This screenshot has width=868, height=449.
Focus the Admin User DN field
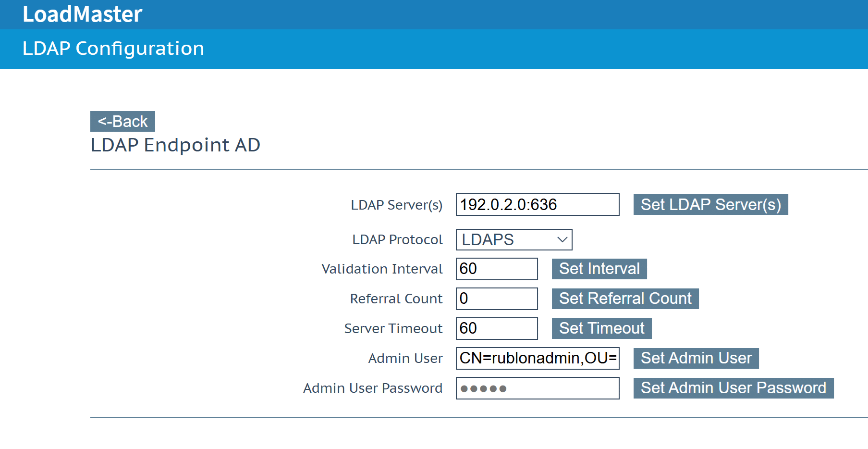(x=537, y=358)
